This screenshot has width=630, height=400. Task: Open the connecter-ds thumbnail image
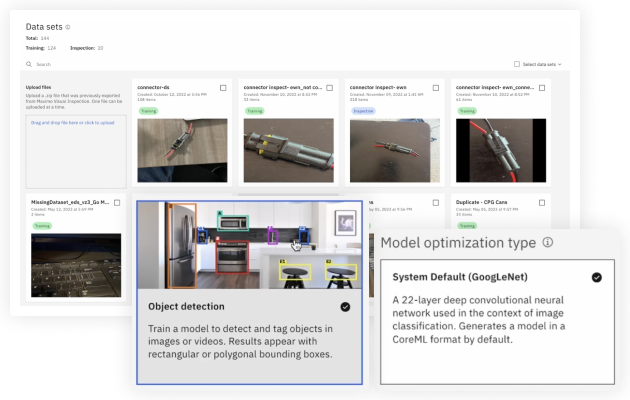pyautogui.click(x=182, y=150)
